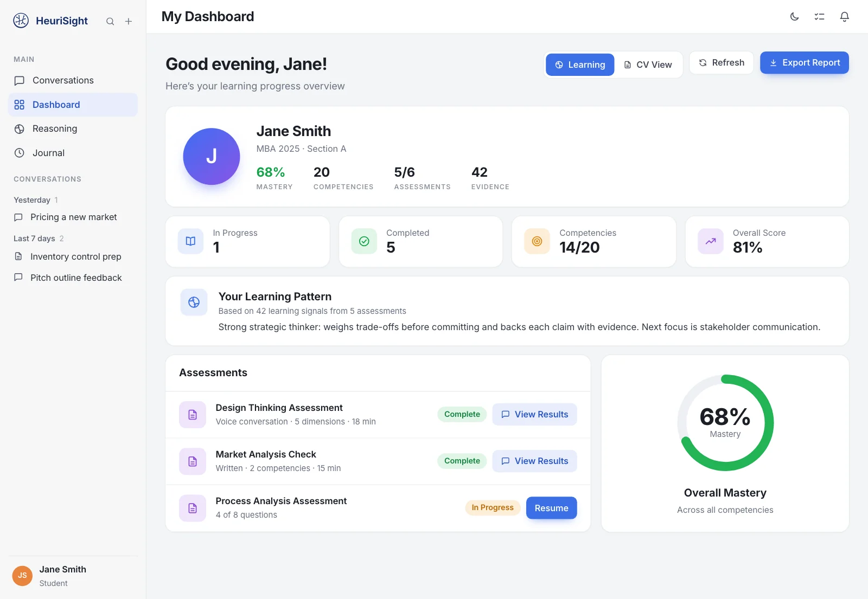Viewport: 868px width, 599px height.
Task: Click the Complete badge on Design Thinking Assessment
Action: (x=462, y=414)
